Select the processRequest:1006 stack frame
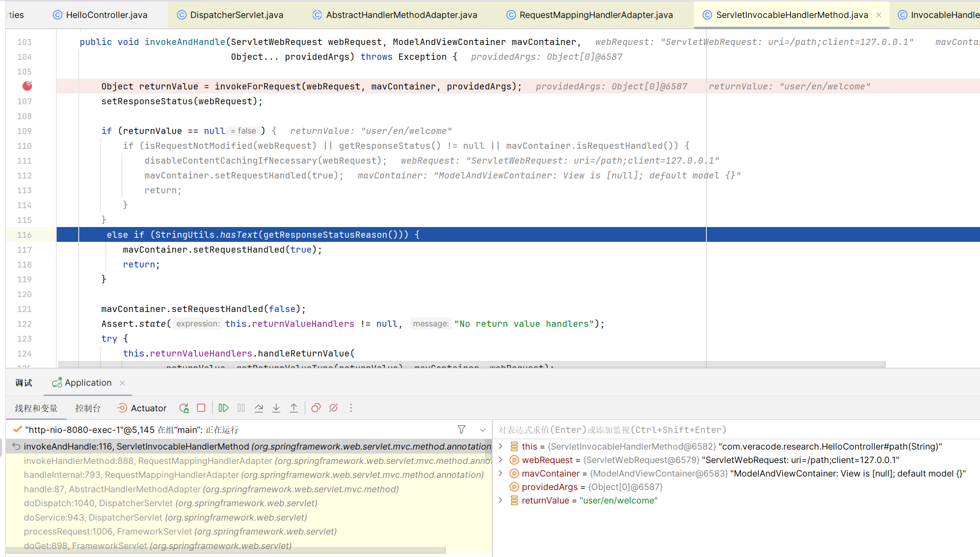Image resolution: width=980 pixels, height=557 pixels. pyautogui.click(x=249, y=531)
